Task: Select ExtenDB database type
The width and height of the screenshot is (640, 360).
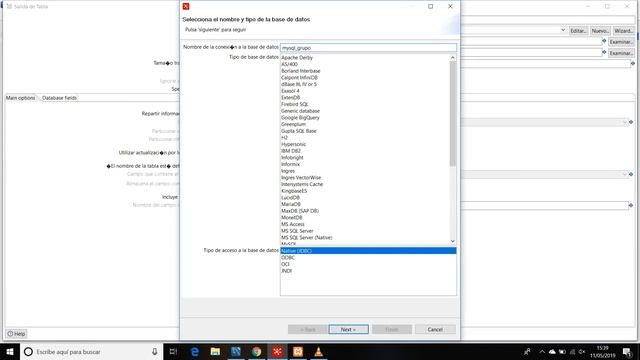Action: click(291, 98)
